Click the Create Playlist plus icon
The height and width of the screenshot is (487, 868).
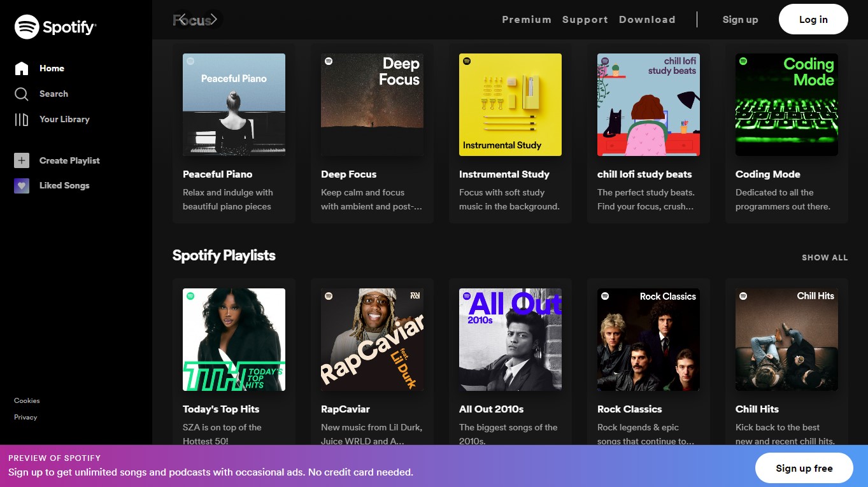pos(21,160)
